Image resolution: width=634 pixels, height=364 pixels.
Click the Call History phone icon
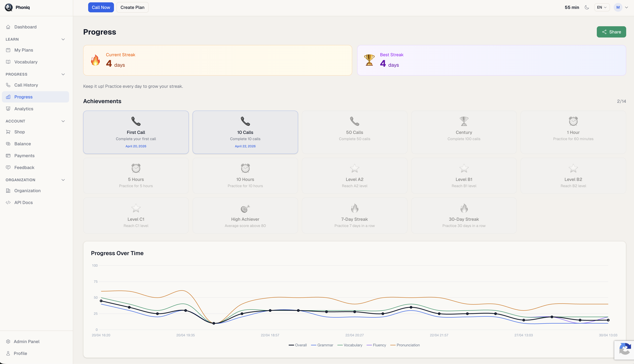pyautogui.click(x=8, y=85)
